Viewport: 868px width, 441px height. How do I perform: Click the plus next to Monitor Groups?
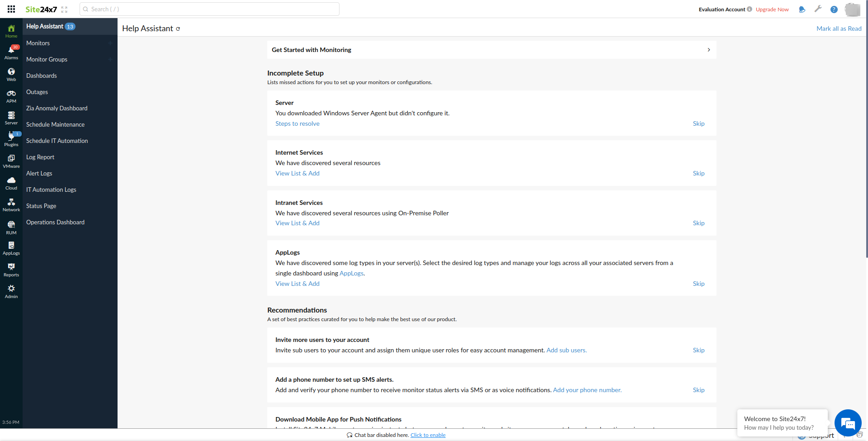(x=110, y=60)
